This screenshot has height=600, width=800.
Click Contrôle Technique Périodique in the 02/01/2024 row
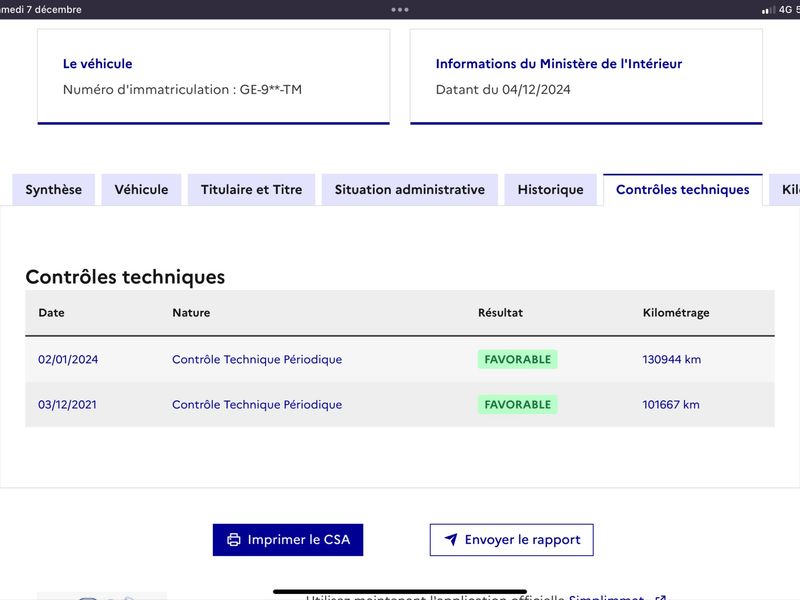(x=257, y=360)
